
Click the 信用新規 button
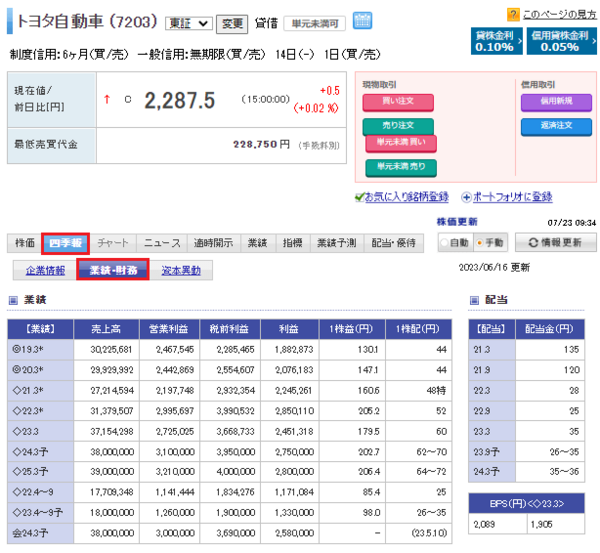556,102
